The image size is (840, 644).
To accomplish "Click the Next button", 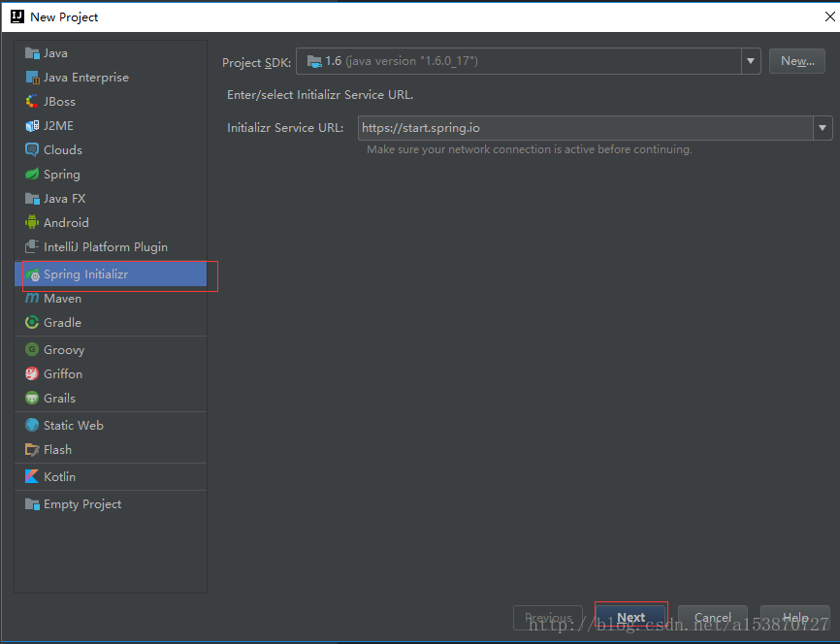I will pyautogui.click(x=631, y=617).
